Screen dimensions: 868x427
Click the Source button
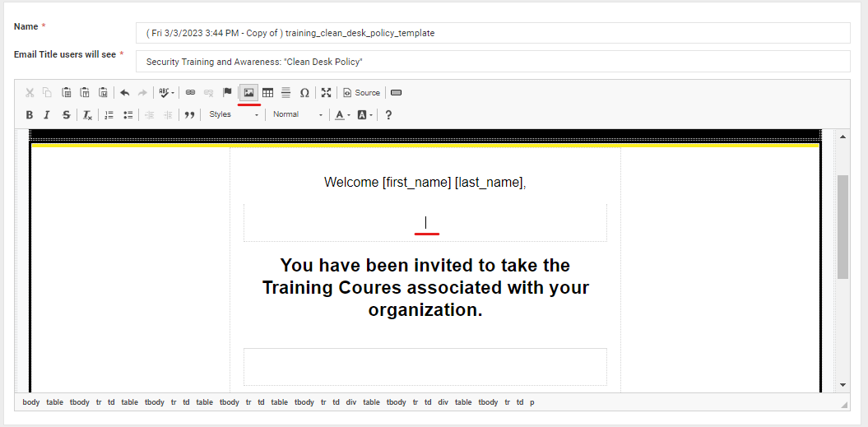[362, 93]
